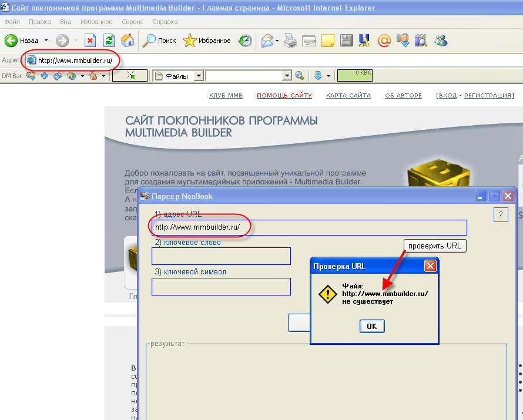Image resolution: width=523 pixels, height=420 pixels.
Task: Click the floppy disk save icon
Action: pos(346,41)
